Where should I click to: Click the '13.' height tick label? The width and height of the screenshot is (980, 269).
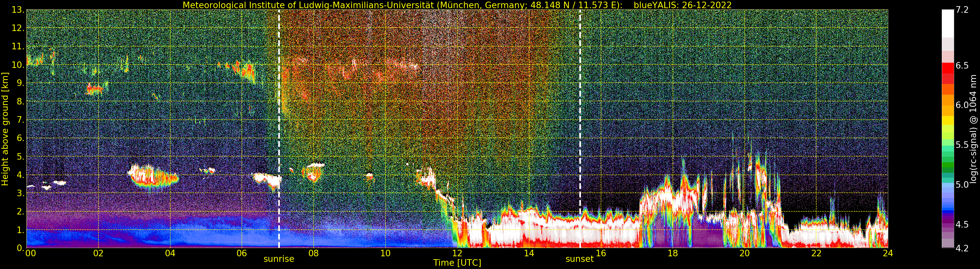tap(18, 10)
